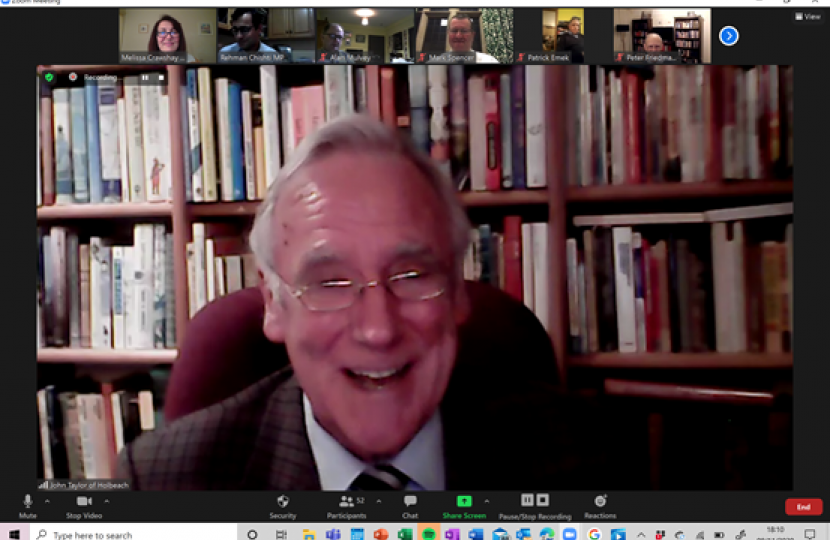The height and width of the screenshot is (540, 830).
Task: Open the Windows Start menu
Action: (x=14, y=534)
